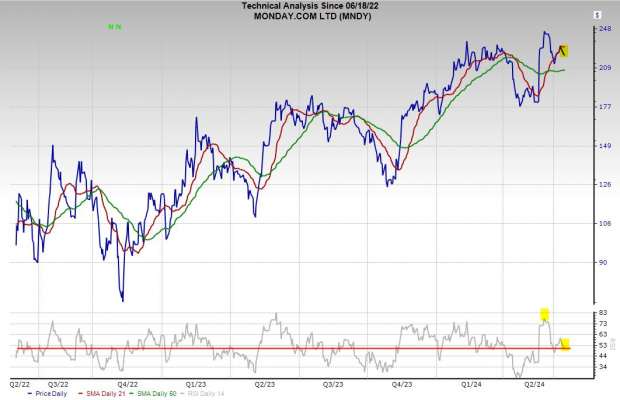
Task: Select the Q2/22 label on time axis
Action: click(19, 383)
